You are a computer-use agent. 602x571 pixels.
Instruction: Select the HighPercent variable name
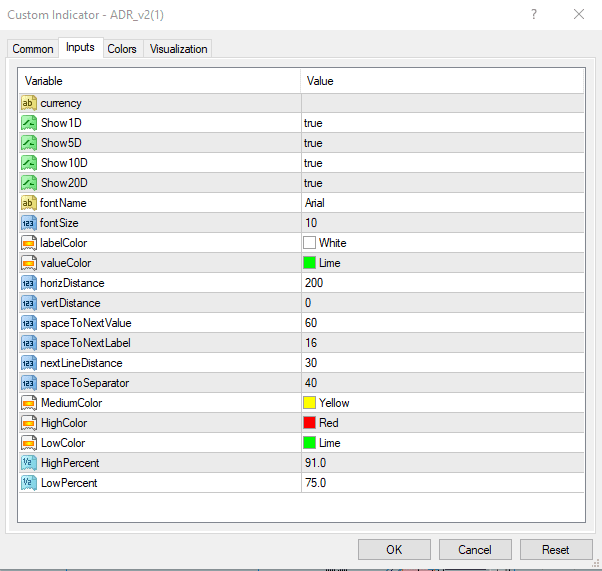tap(70, 463)
